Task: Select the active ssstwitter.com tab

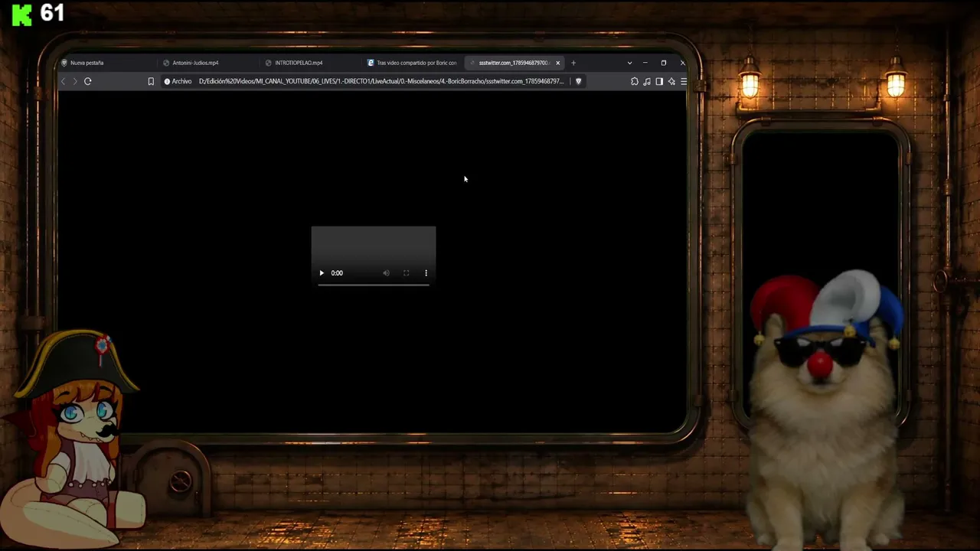Action: point(514,63)
